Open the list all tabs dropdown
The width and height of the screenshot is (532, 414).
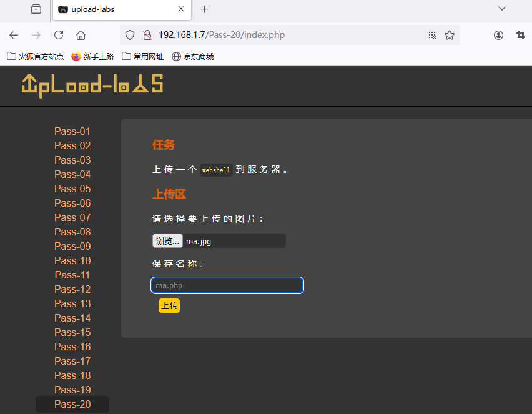coord(501,9)
